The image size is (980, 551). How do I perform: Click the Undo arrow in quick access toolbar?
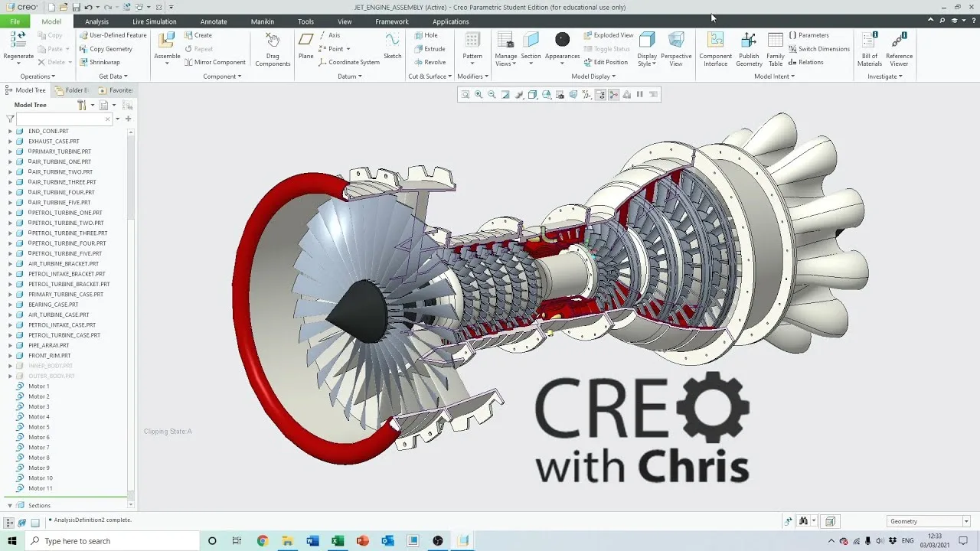tap(89, 7)
